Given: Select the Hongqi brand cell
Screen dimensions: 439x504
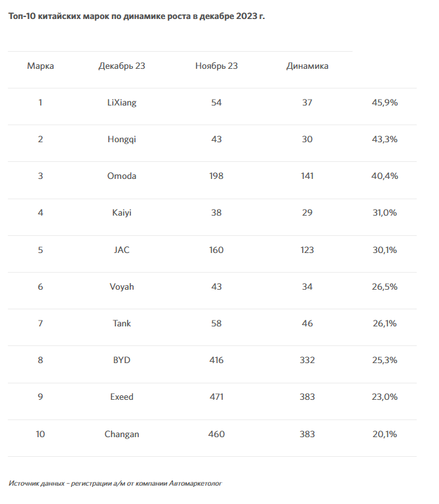Looking at the screenshot, I should pos(122,139).
